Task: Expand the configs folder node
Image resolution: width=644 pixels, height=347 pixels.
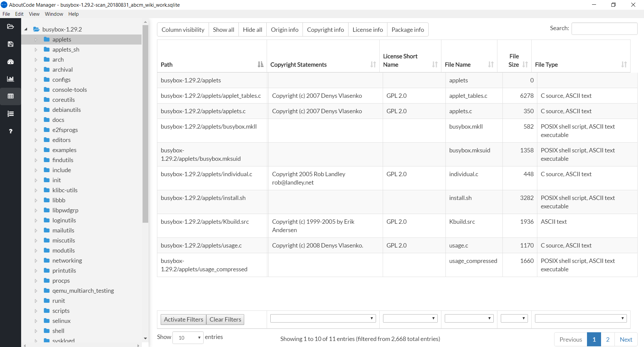Action: 36,80
